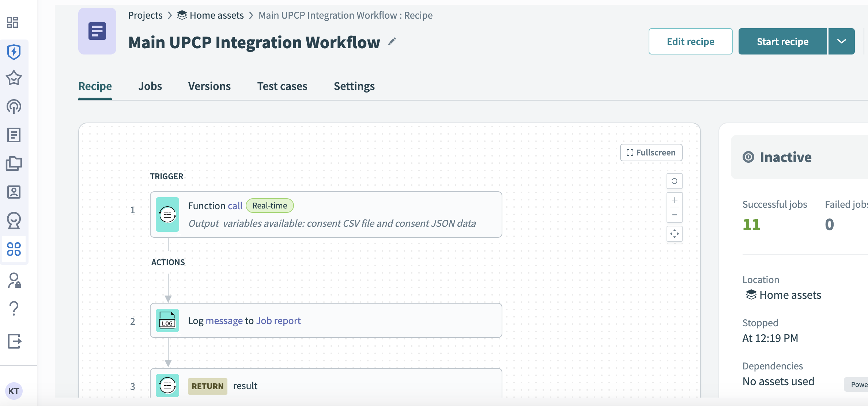Screen dimensions: 868x406
Task: Zoom out the recipe canvas
Action: tap(675, 215)
